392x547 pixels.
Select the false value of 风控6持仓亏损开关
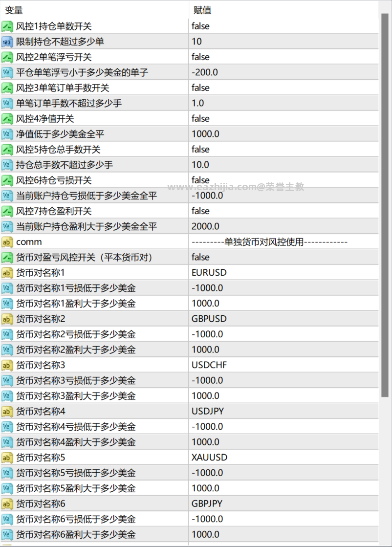tap(200, 180)
